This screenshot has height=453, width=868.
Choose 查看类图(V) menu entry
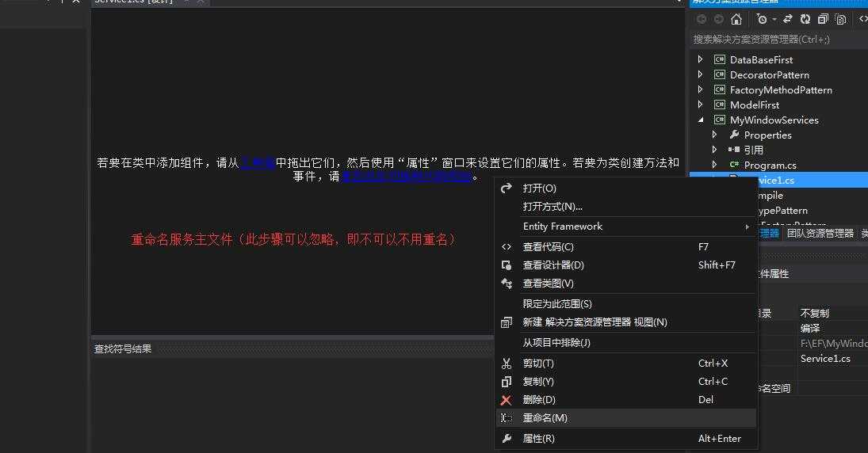click(x=625, y=284)
